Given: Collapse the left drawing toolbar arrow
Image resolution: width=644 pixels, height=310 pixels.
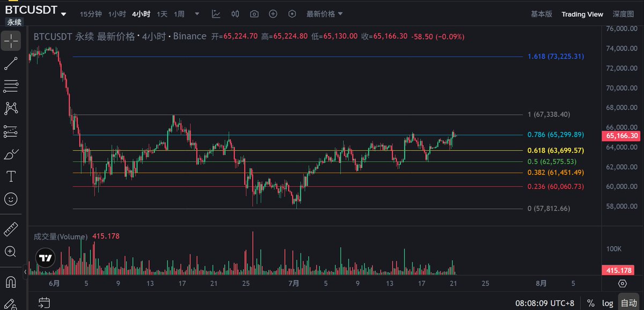Looking at the screenshot, I should click(x=25, y=273).
